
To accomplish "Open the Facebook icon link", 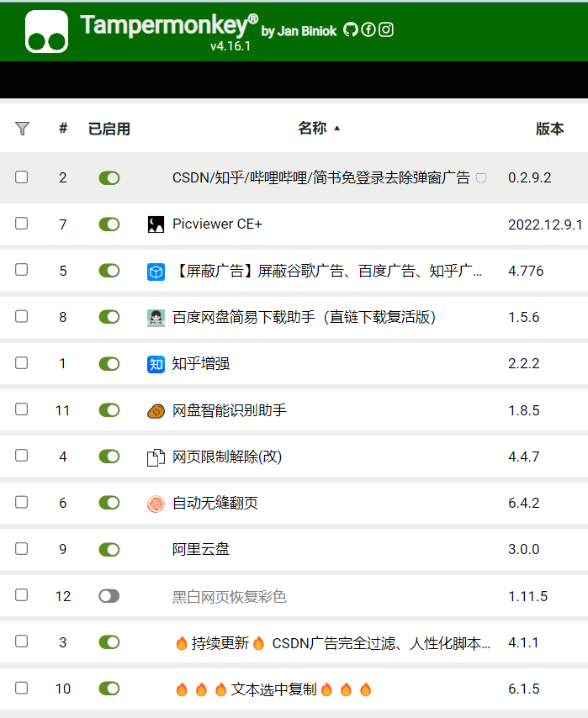I will click(368, 29).
